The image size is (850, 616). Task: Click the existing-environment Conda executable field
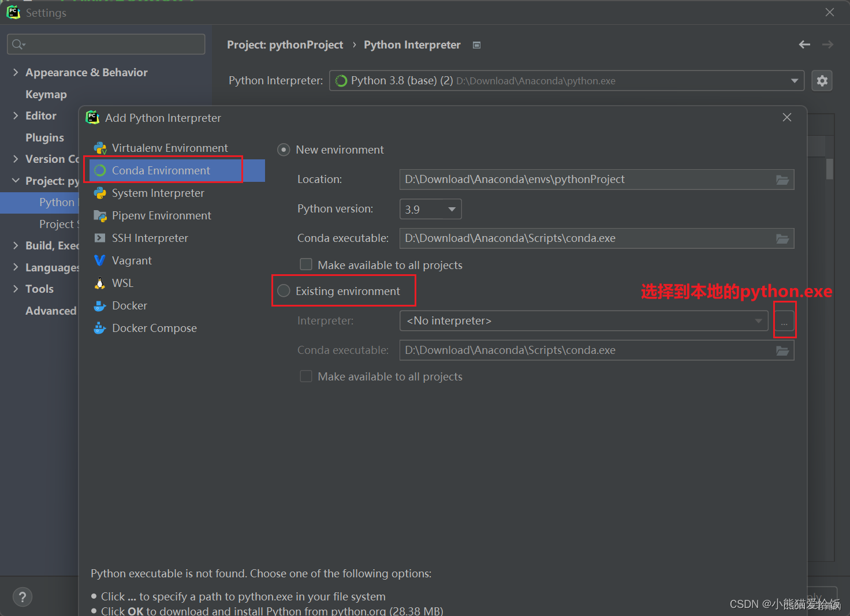point(597,350)
